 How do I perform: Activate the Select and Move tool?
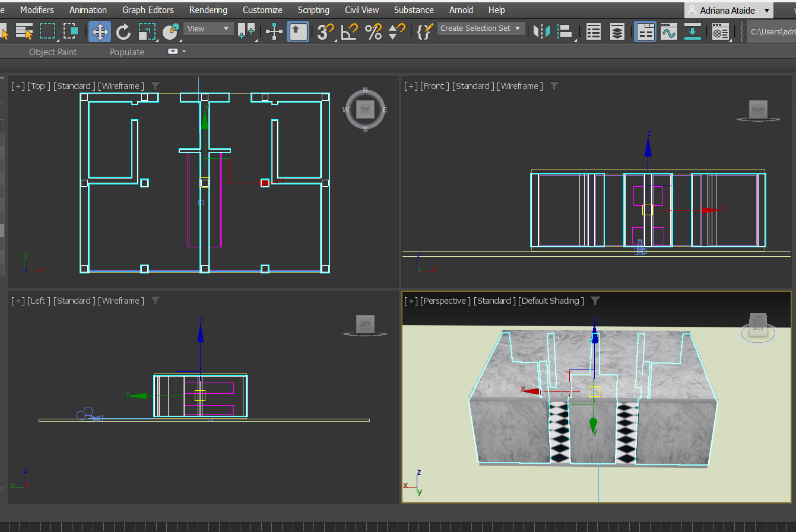(x=100, y=31)
